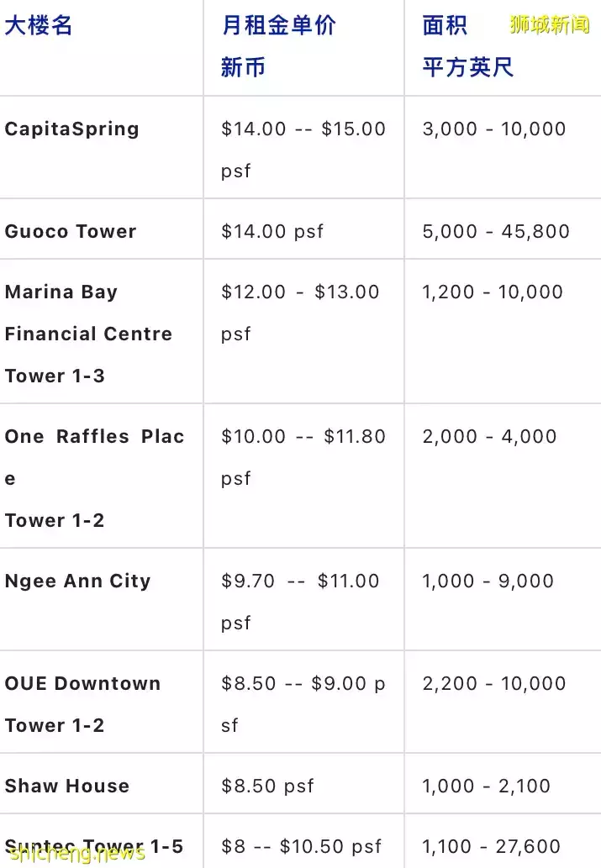The height and width of the screenshot is (868, 601).
Task: Select the Ngee Ann City name
Action: tap(77, 581)
